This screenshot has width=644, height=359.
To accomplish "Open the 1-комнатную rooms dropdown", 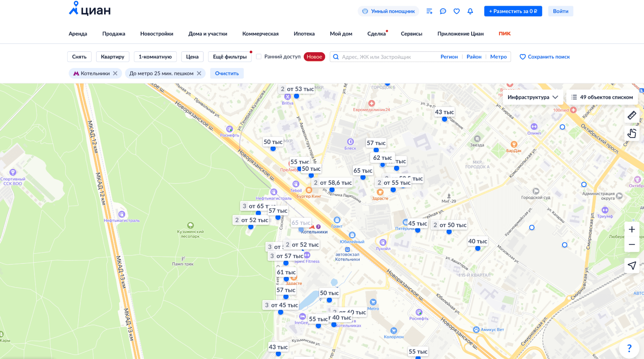I will (155, 57).
